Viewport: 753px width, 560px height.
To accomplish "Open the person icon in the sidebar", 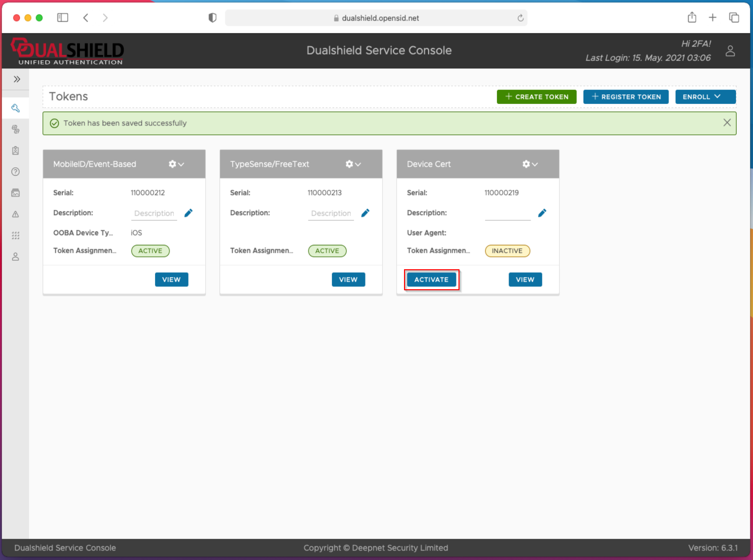I will coord(15,257).
